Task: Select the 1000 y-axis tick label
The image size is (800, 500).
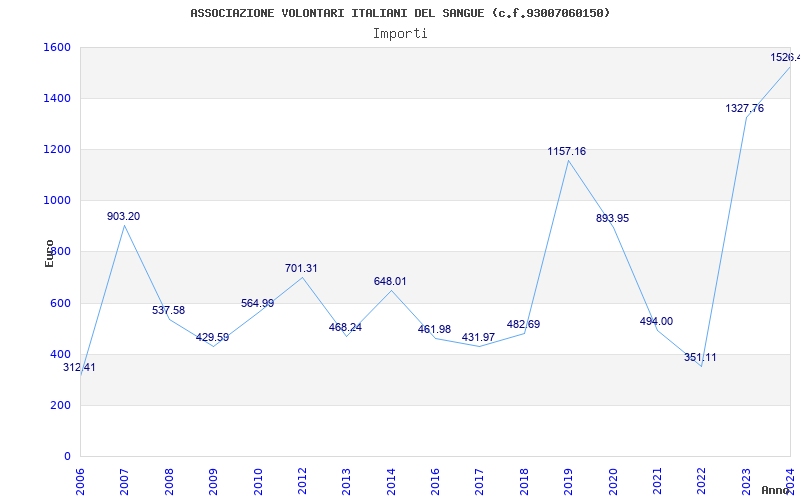Action: point(57,201)
